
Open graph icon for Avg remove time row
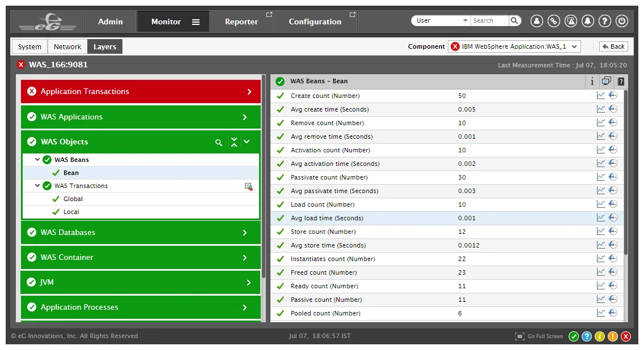(x=600, y=136)
